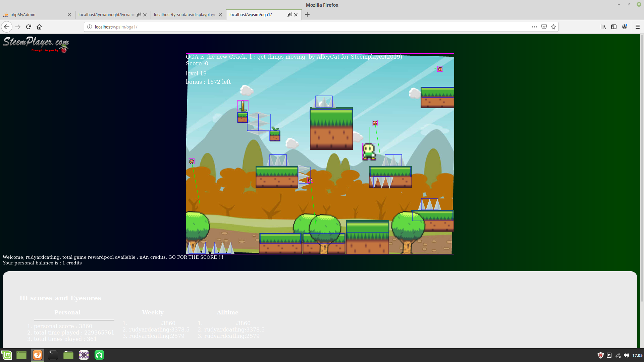Click the Firefox taskbar button
This screenshot has width=644, height=362.
tap(38, 355)
